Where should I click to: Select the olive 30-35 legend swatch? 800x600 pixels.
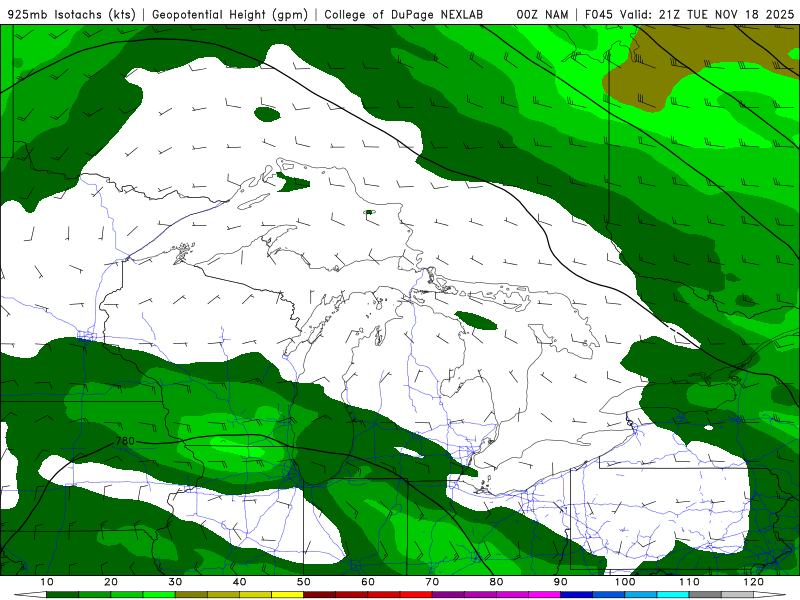point(191,595)
